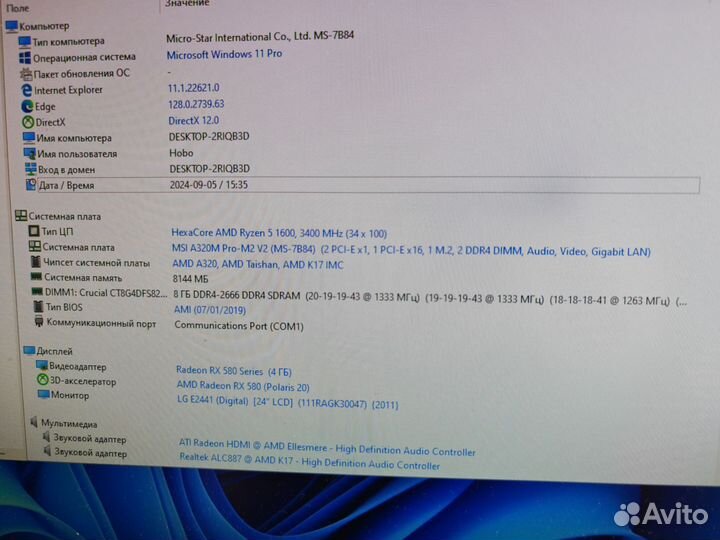Click the Дата / Время icon
The width and height of the screenshot is (720, 540).
click(31, 185)
